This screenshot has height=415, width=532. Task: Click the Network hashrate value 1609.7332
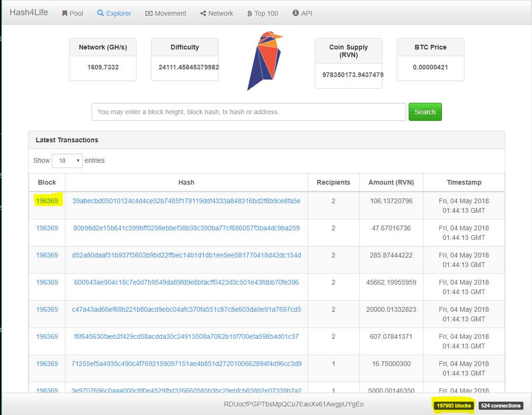coord(103,67)
